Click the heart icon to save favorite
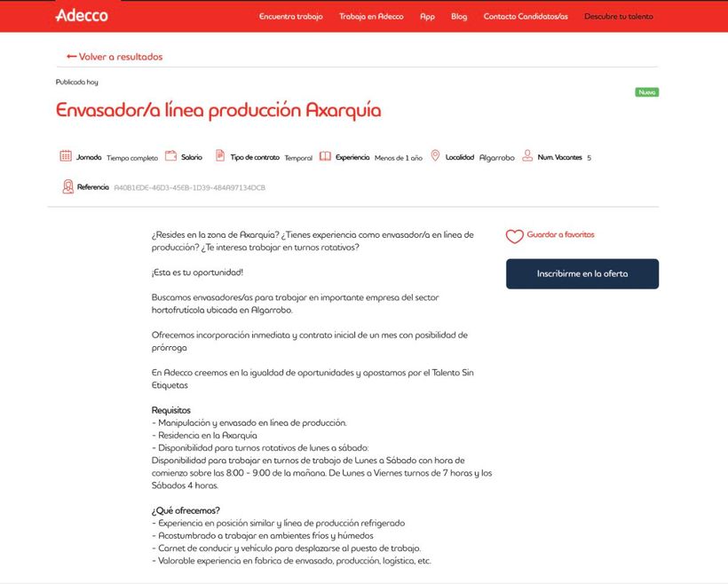 (x=514, y=236)
